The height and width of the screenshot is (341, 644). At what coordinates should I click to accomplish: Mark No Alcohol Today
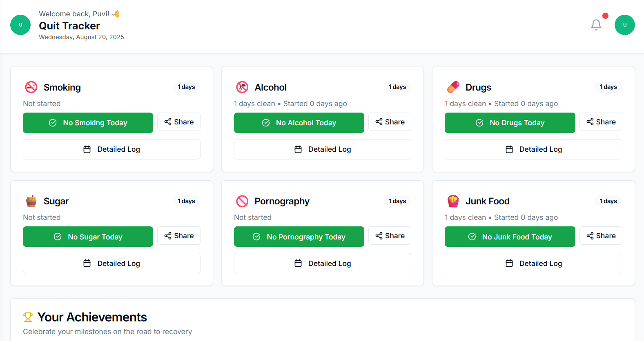(x=299, y=123)
